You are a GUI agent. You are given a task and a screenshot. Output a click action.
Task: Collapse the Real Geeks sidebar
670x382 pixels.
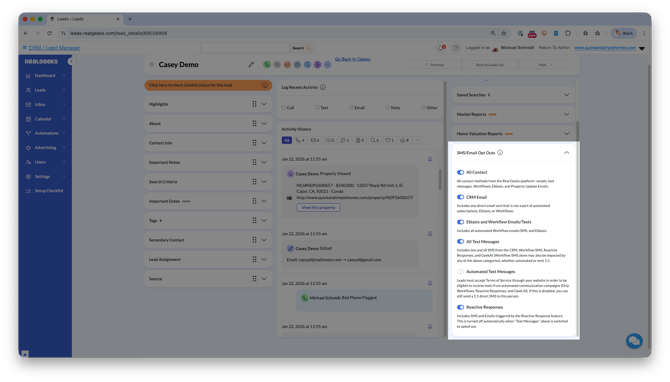71,62
